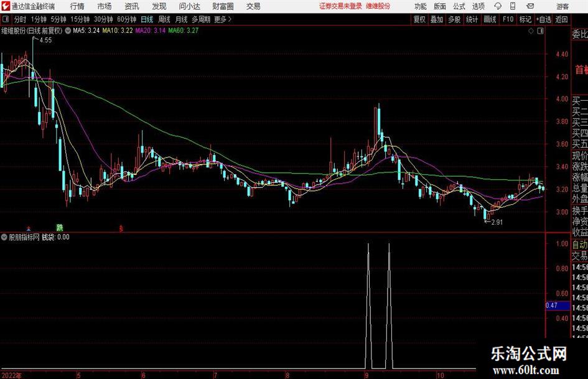This screenshot has height=379, width=588.
Task: Click the customer service headset icon
Action: point(498,6)
